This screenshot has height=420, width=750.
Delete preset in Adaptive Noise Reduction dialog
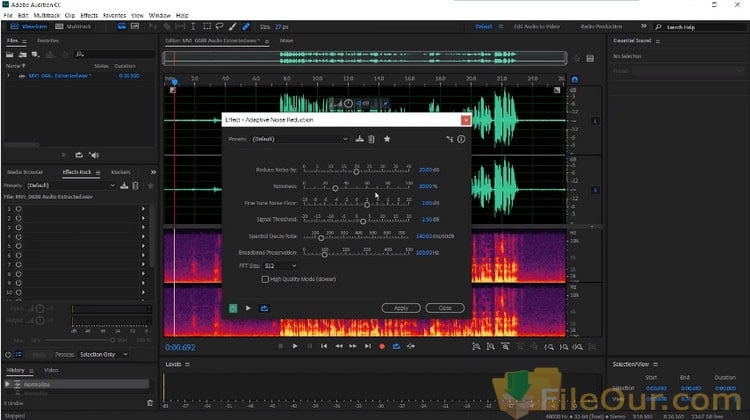tap(371, 139)
